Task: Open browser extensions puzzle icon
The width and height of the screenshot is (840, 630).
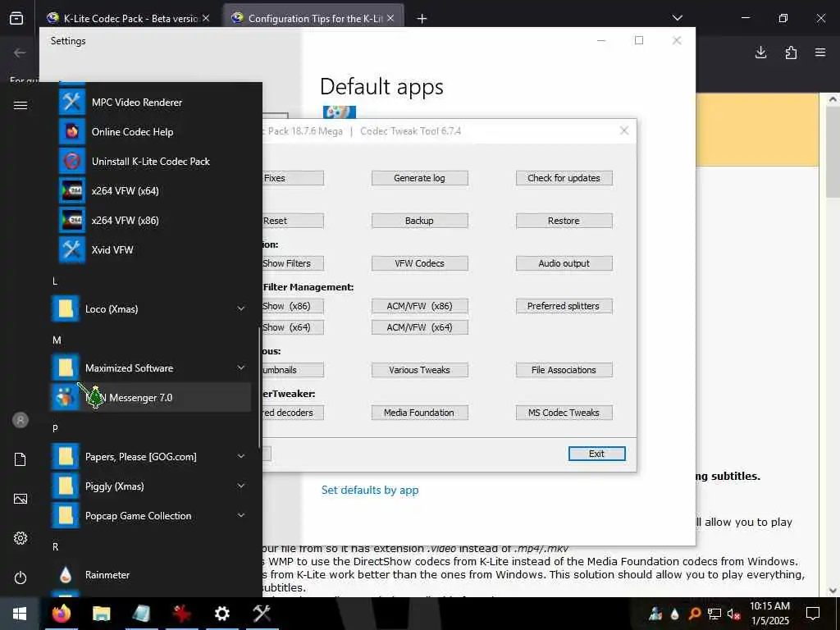Action: [791, 52]
